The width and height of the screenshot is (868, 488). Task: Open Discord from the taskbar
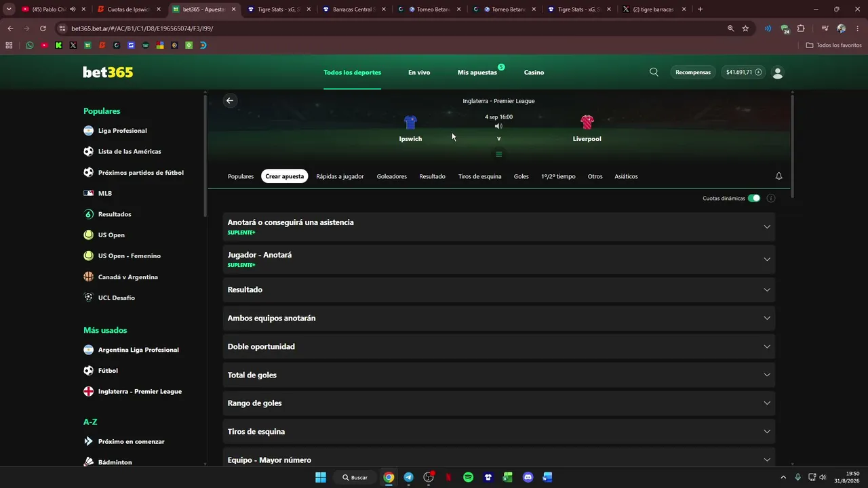point(528,477)
